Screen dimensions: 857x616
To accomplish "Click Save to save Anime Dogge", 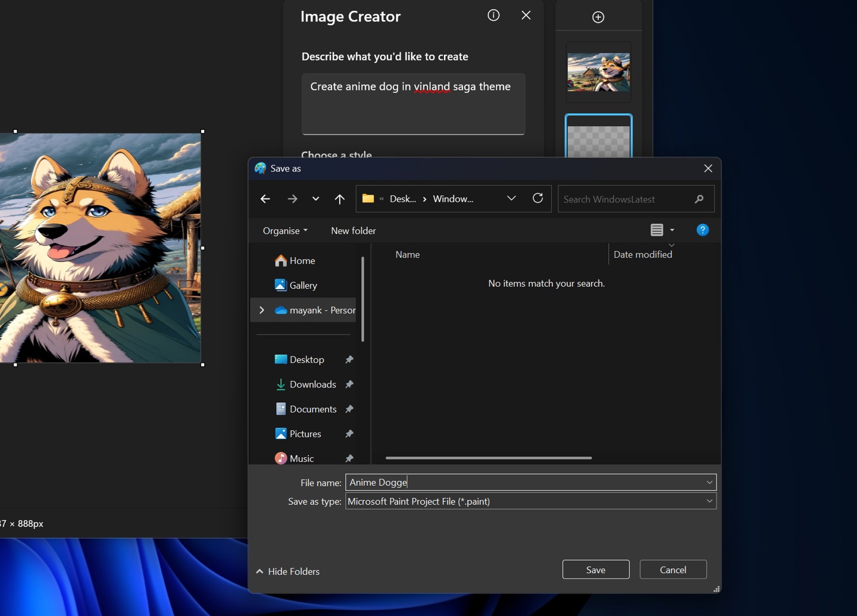I will (x=595, y=569).
